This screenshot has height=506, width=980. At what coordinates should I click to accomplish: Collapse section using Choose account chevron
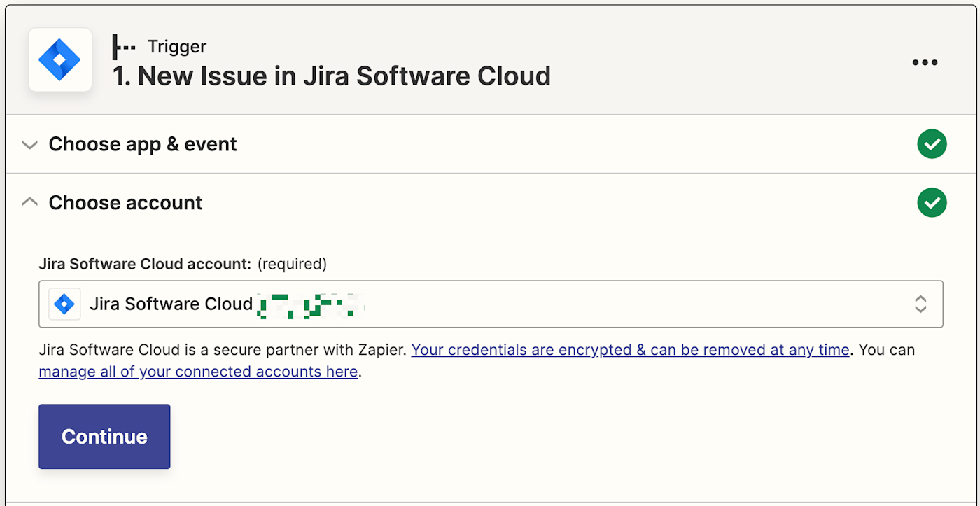coord(29,203)
